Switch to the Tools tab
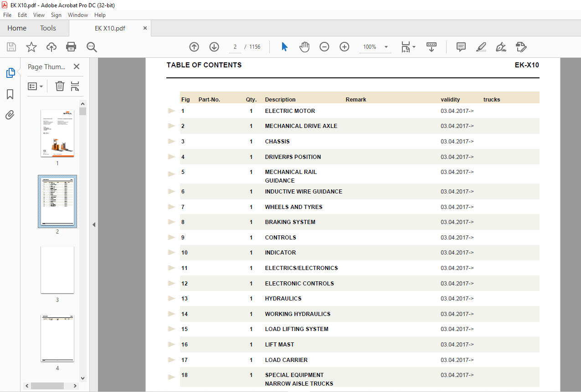This screenshot has width=581, height=392. pos(48,28)
